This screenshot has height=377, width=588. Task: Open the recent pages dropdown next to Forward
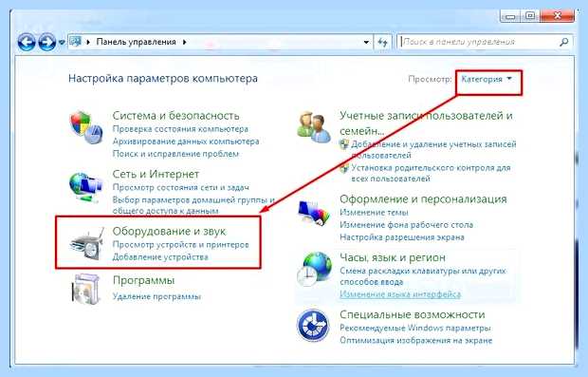[x=62, y=43]
